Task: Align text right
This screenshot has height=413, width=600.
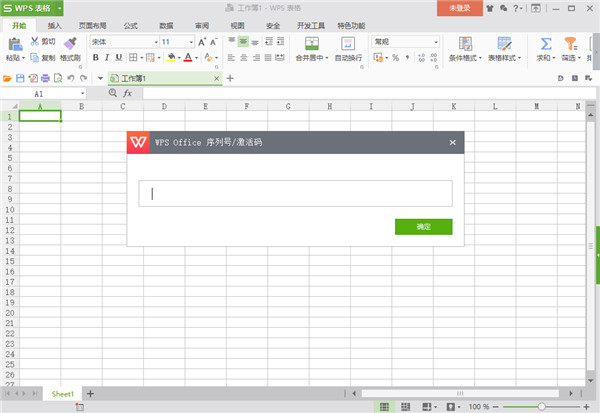Action: click(x=256, y=58)
